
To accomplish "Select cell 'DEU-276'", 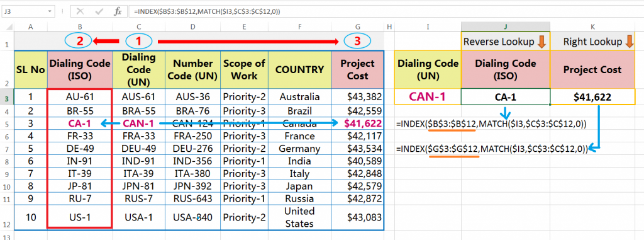I will [x=193, y=149].
